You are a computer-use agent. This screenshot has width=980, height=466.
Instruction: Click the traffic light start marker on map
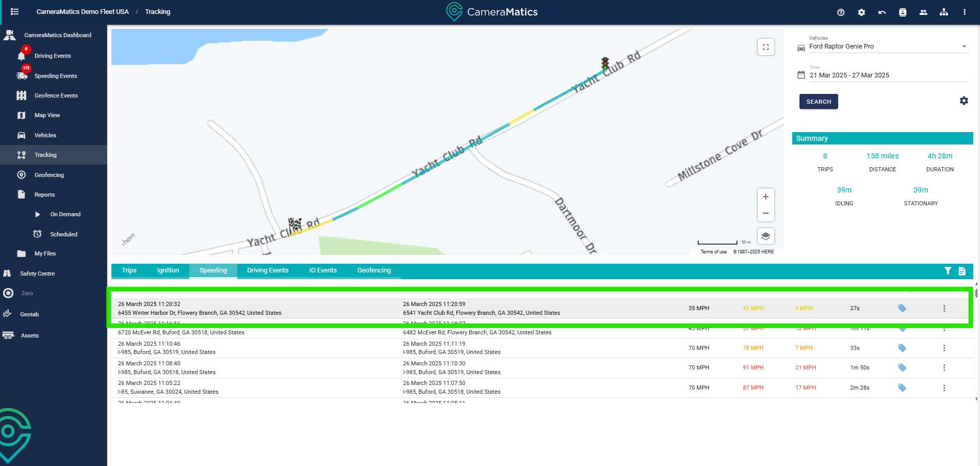(605, 64)
